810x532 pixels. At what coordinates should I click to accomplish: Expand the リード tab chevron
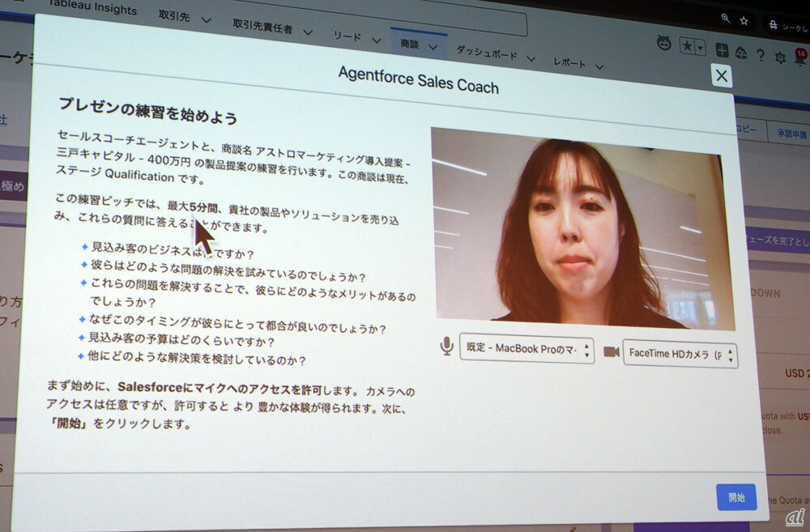tap(376, 40)
